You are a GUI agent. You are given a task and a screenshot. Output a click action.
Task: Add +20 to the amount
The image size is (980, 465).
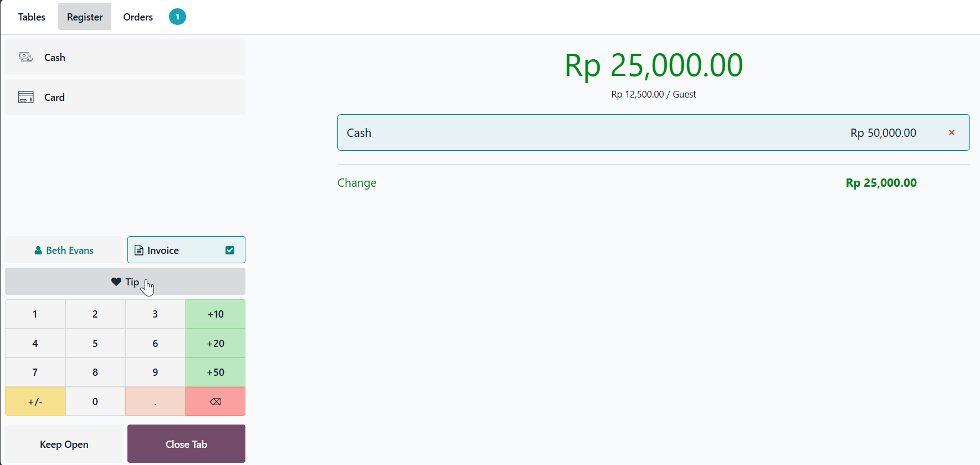(216, 344)
